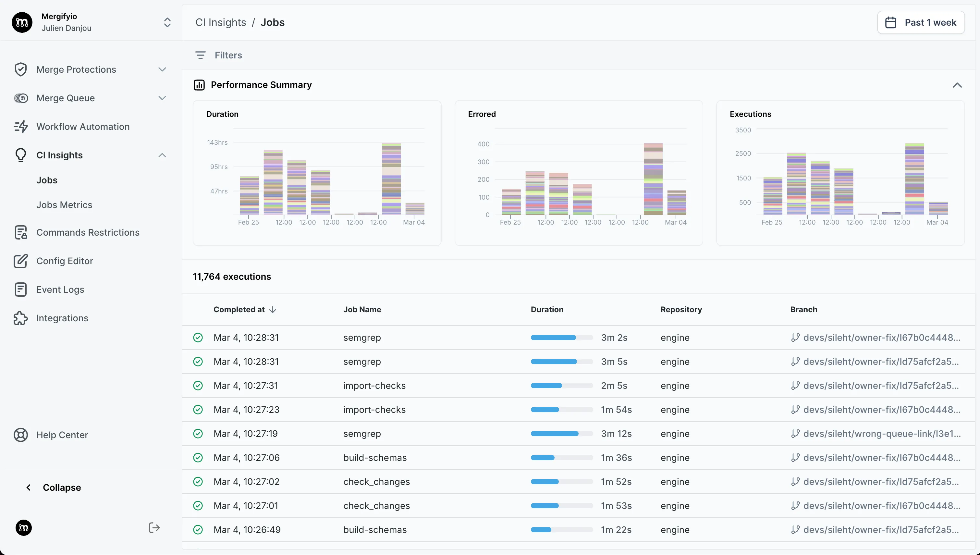The width and height of the screenshot is (980, 555).
Task: Click job name in Mar 4, 10:27:02 row
Action: pyautogui.click(x=376, y=482)
